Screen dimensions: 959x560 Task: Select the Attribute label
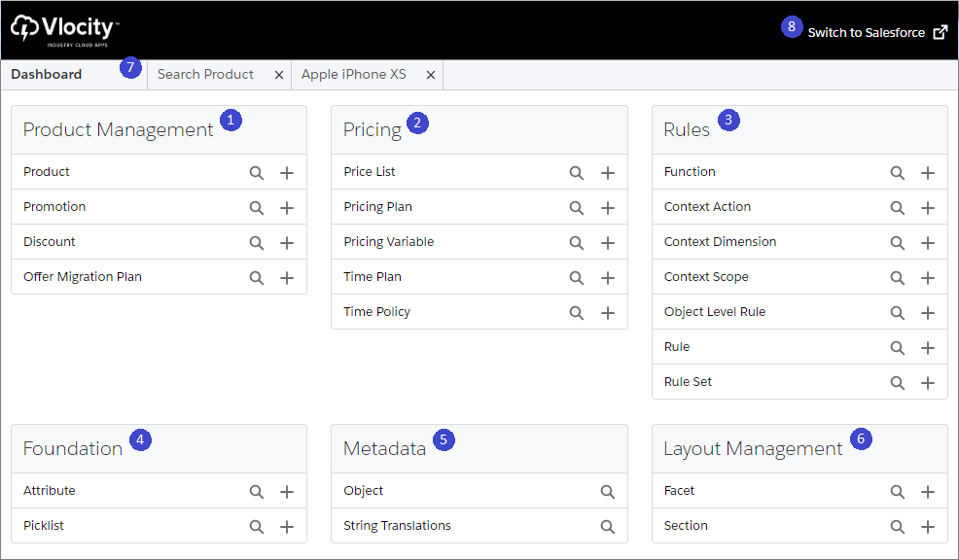50,491
